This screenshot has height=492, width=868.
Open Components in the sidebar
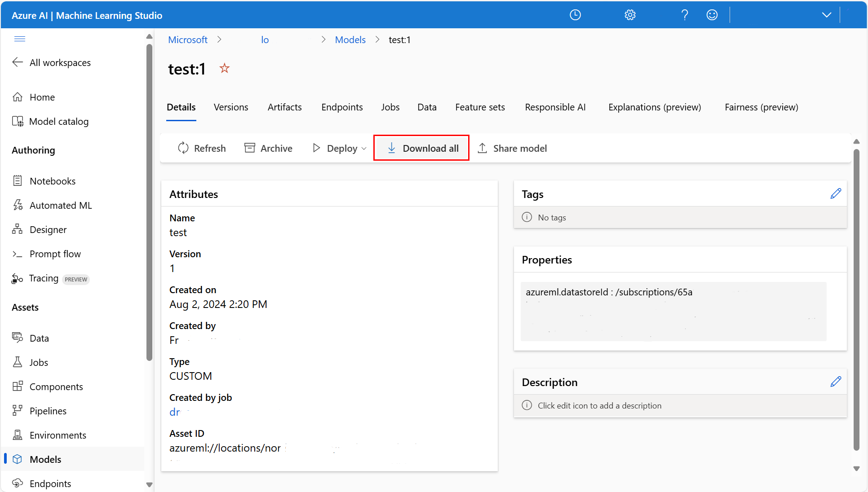pyautogui.click(x=48, y=387)
